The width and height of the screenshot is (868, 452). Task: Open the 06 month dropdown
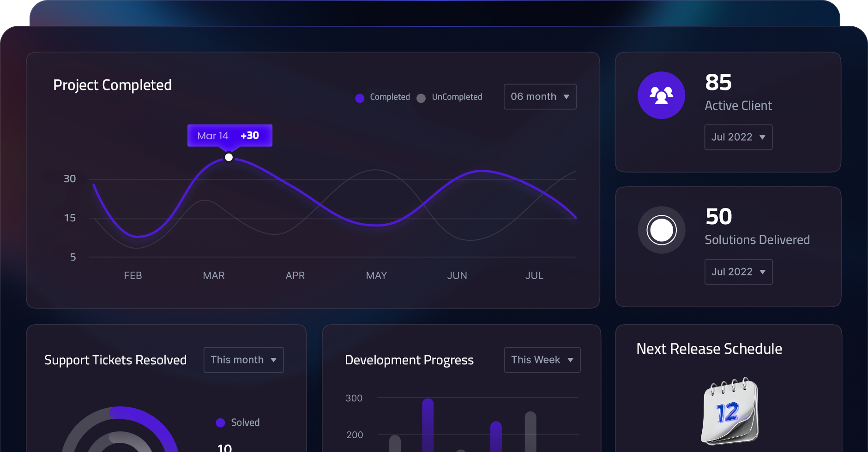pyautogui.click(x=540, y=97)
